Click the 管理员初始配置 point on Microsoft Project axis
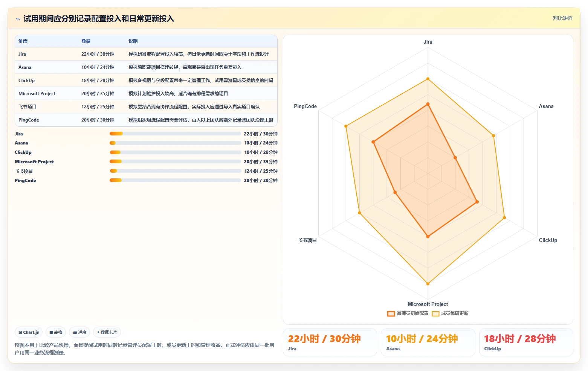Image resolution: width=588 pixels, height=371 pixels. coord(428,237)
